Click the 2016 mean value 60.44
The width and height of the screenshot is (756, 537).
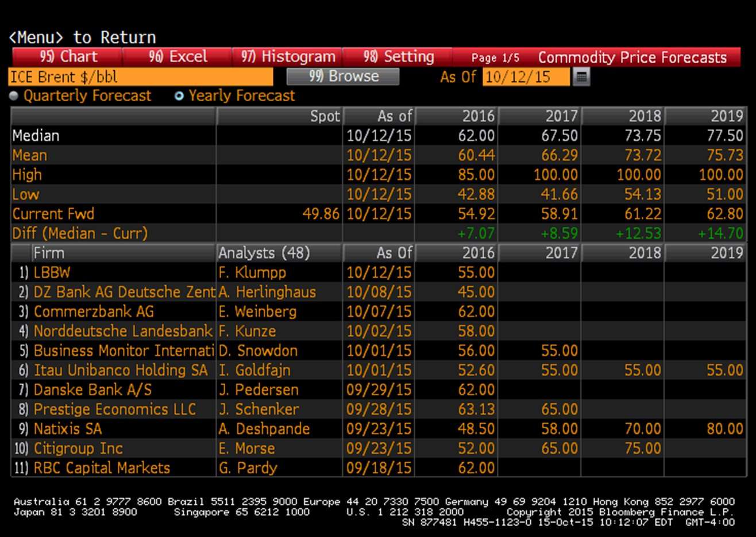click(x=476, y=155)
